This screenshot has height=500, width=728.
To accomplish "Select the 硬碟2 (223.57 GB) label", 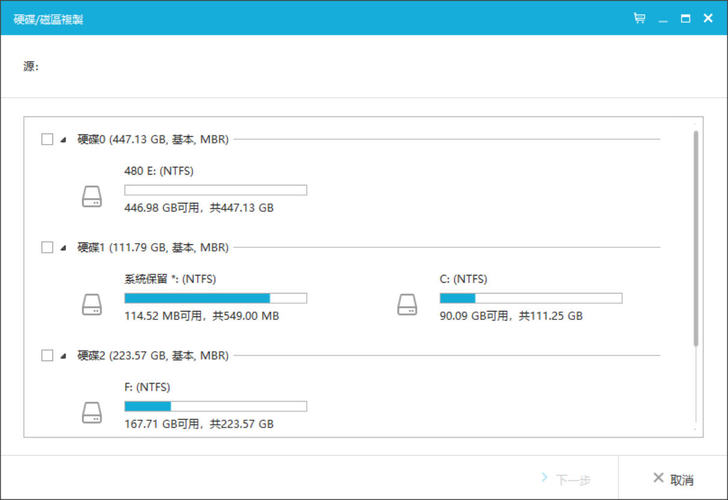I will click(x=153, y=355).
